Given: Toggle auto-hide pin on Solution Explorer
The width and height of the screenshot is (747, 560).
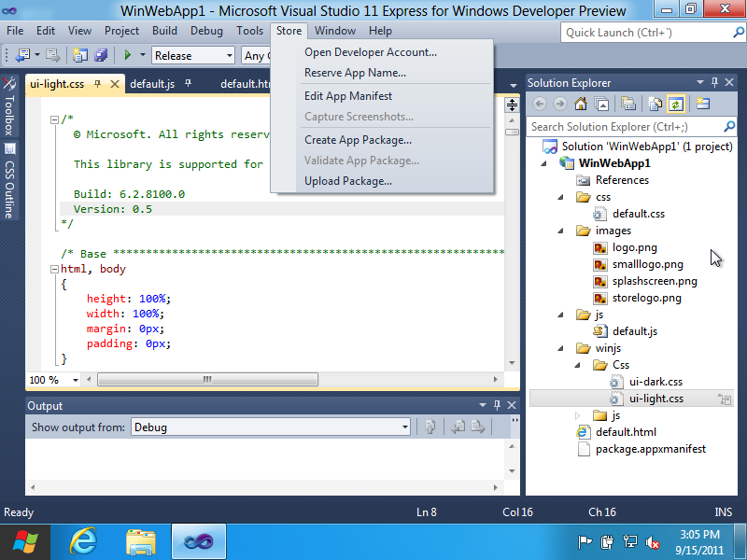Looking at the screenshot, I should 715,83.
